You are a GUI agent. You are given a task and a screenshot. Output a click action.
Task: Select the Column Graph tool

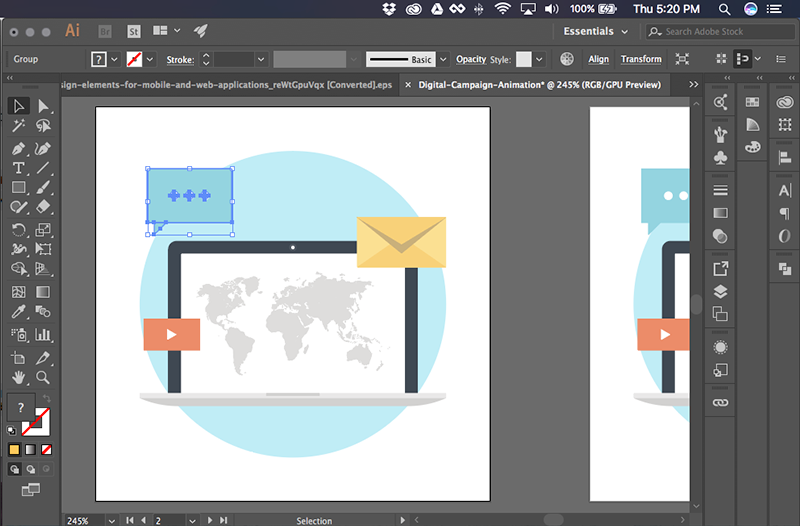(x=43, y=335)
